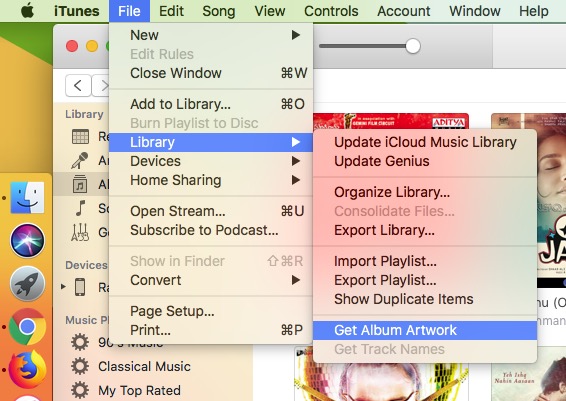Viewport: 566px width, 401px height.
Task: Click the yellow minimize button
Action: pos(92,46)
